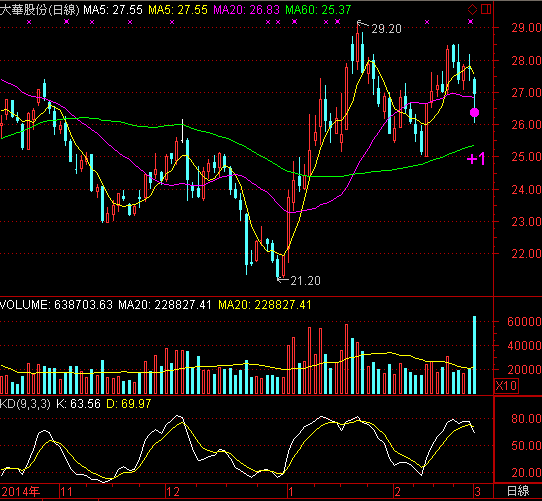
Task: Click the red diamond icon at chart top
Action: [473, 9]
